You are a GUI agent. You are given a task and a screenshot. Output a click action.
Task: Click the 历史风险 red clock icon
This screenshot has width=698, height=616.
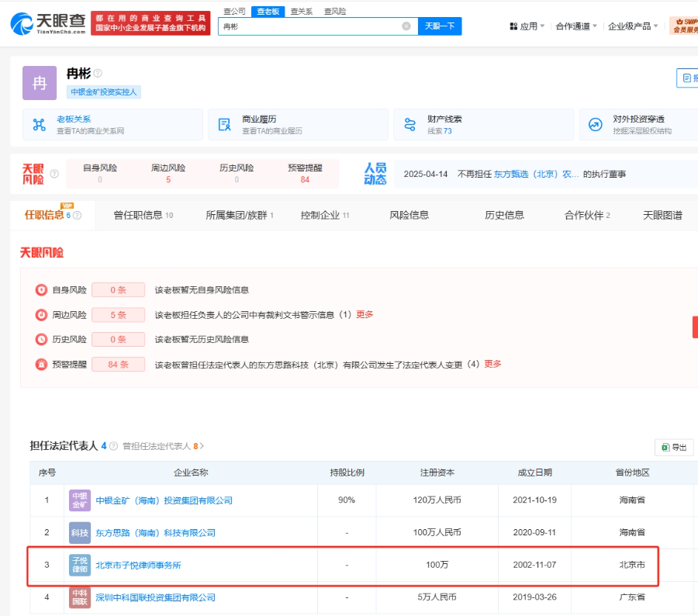click(41, 339)
